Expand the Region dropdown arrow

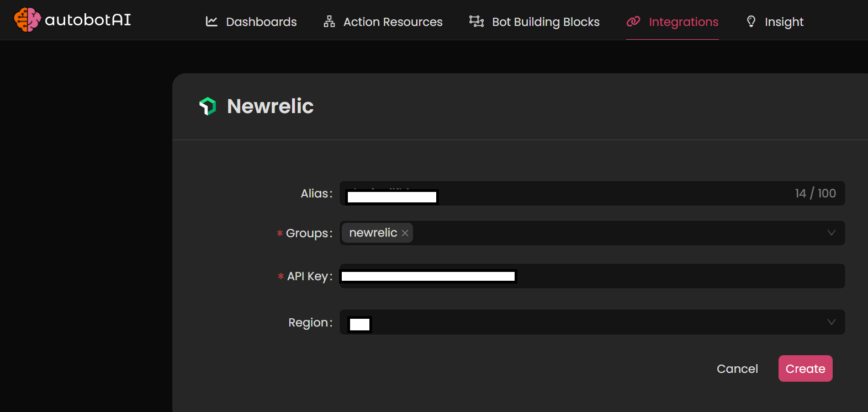click(831, 322)
